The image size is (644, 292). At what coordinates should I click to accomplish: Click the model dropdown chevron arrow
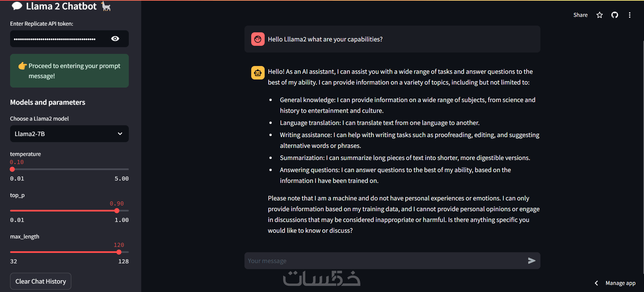click(120, 134)
